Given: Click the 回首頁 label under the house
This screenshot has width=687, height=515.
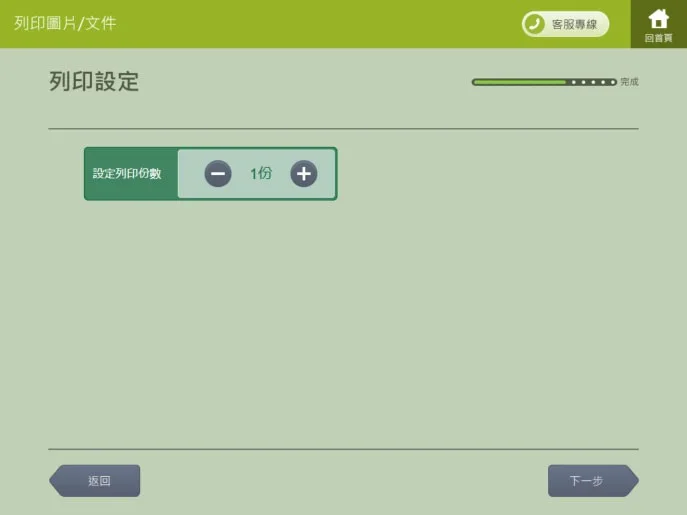Looking at the screenshot, I should (x=658, y=38).
